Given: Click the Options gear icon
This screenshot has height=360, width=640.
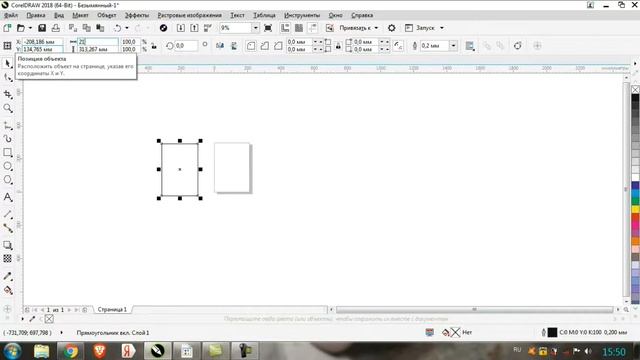Looking at the screenshot, I should pyautogui.click(x=391, y=28).
